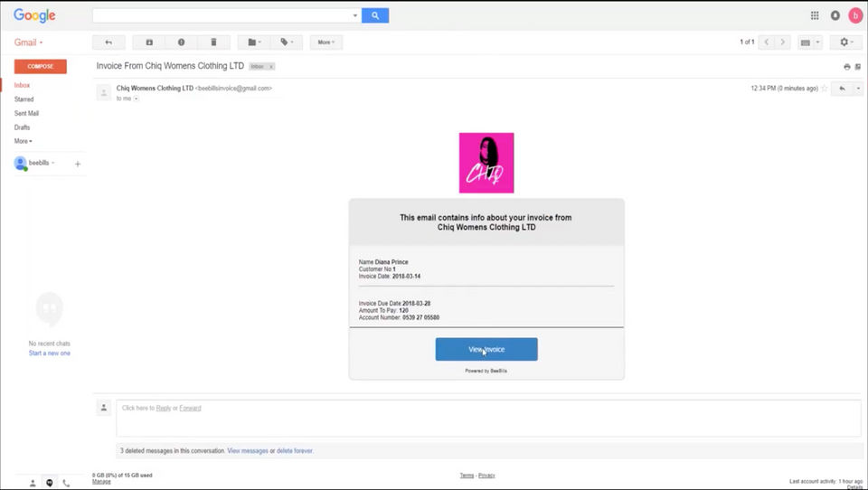
Task: Go to the newer conversation arrow
Action: click(x=766, y=42)
